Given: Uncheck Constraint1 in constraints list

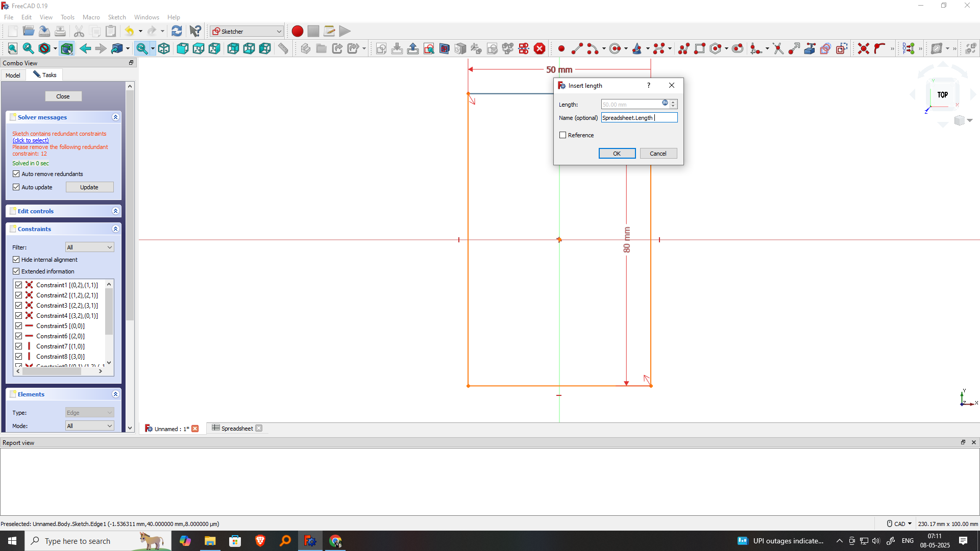Looking at the screenshot, I should (x=19, y=285).
